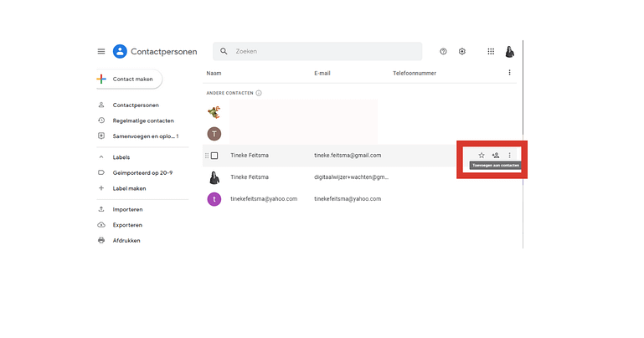This screenshot has width=644, height=338.
Task: Click the Contactpersonen person icon in sidebar
Action: [x=101, y=105]
